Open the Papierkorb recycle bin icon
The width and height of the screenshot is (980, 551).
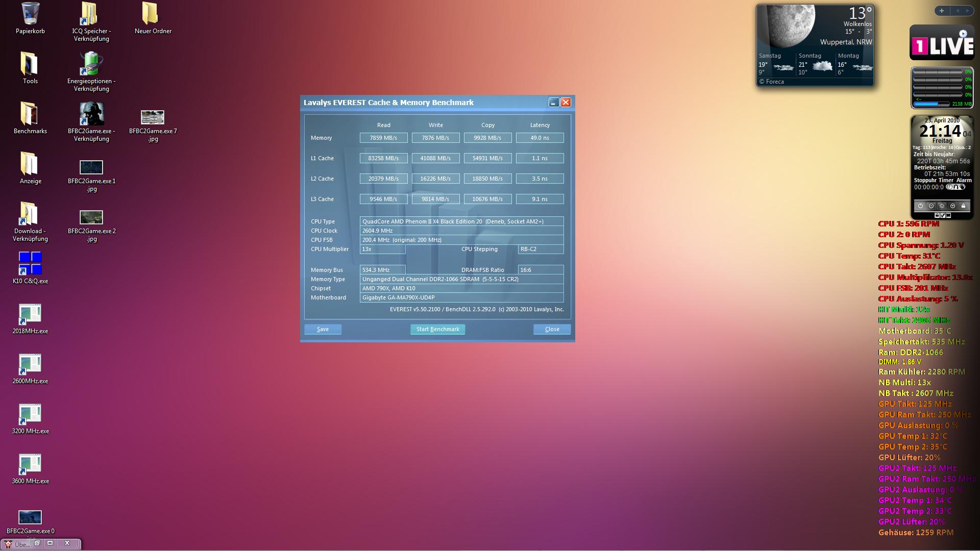[x=30, y=14]
